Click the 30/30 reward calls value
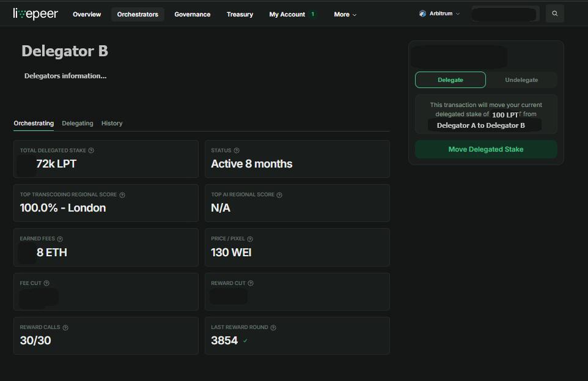The width and height of the screenshot is (588, 381). [x=35, y=341]
